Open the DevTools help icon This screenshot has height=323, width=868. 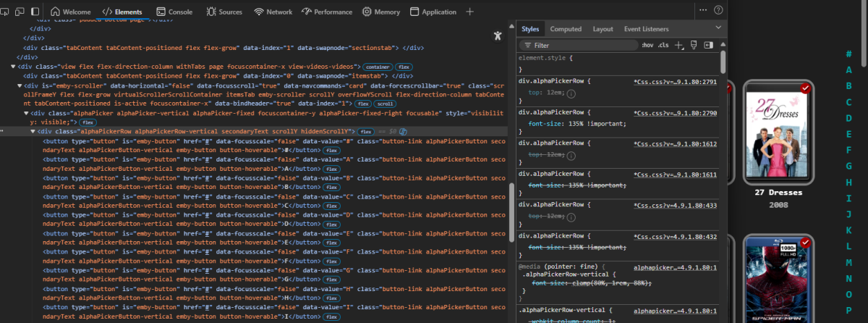718,10
